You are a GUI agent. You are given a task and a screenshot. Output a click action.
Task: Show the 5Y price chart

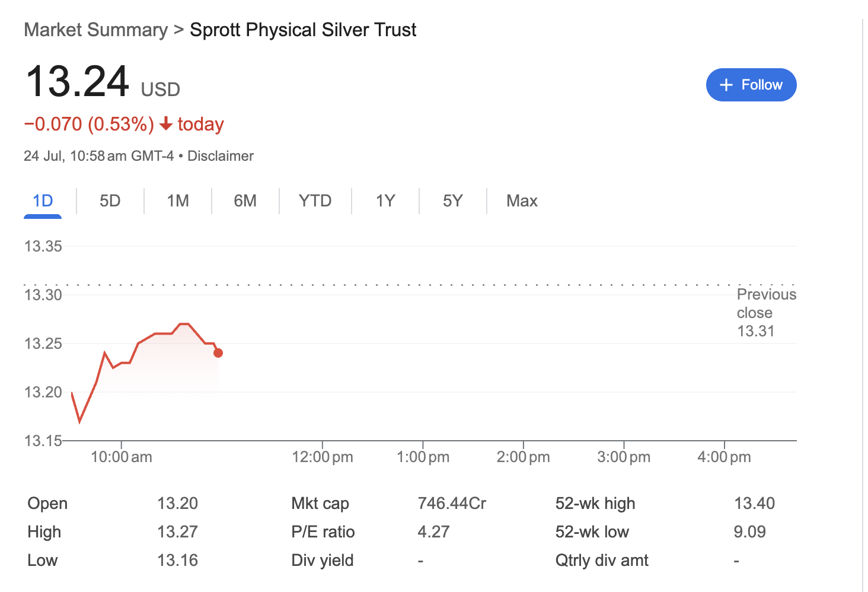(453, 201)
